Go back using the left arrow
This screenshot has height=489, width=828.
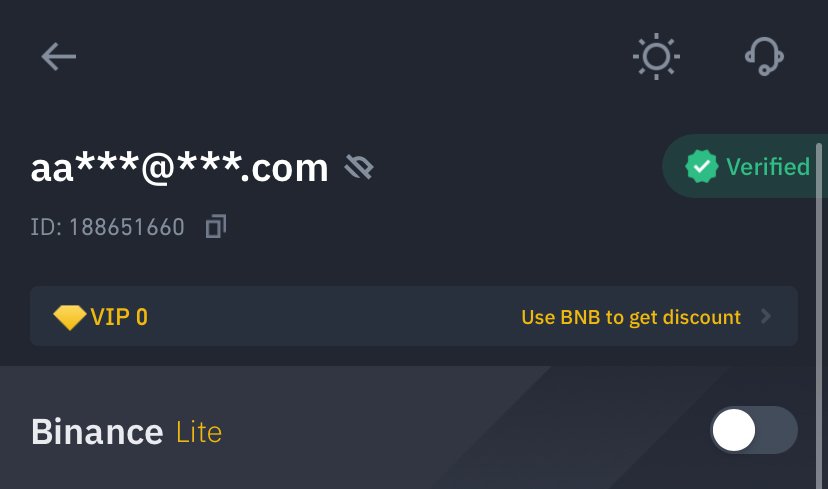click(x=59, y=57)
